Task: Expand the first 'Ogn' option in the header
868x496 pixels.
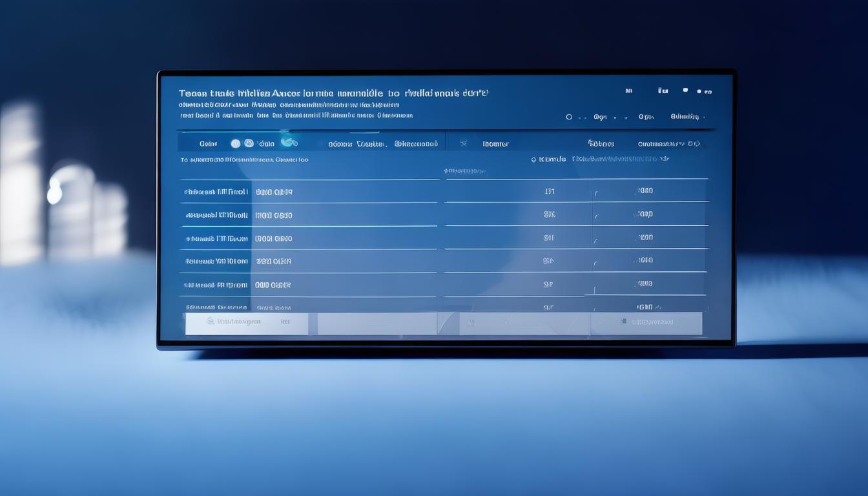Action: (x=600, y=118)
